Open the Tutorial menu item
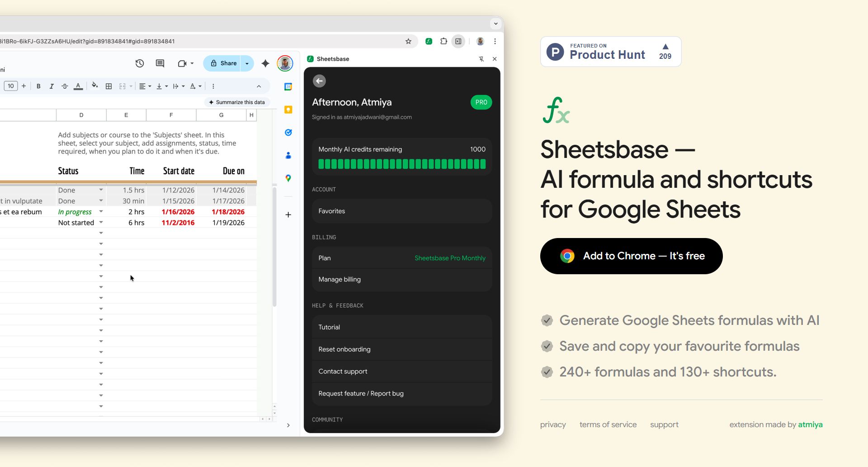Screen dimensions: 868x467 402,327
